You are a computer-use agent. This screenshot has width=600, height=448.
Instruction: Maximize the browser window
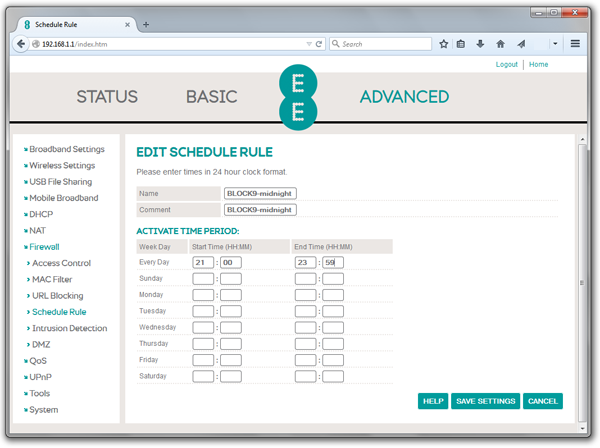(x=554, y=13)
